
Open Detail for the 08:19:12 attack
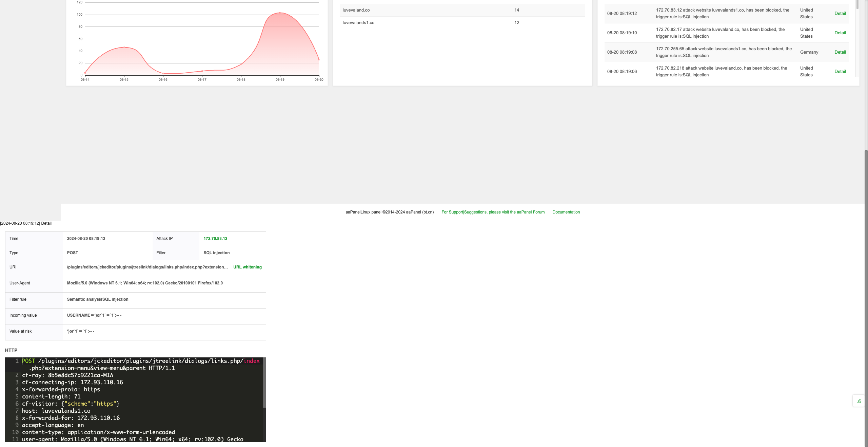pos(840,14)
